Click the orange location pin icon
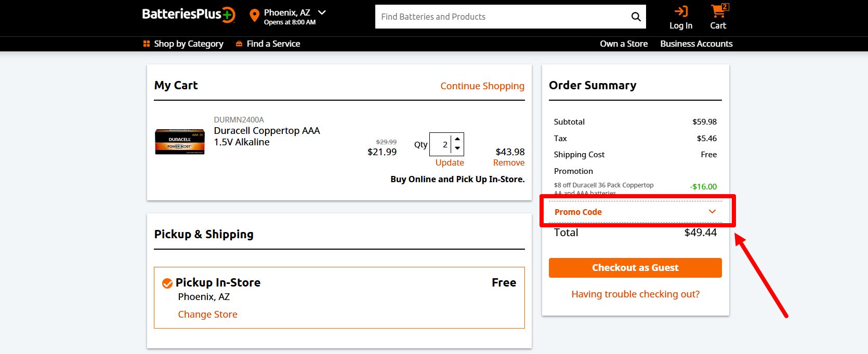The image size is (868, 354). 254,15
